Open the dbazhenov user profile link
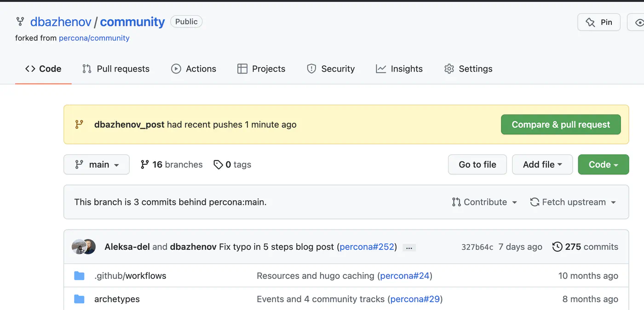 61,22
